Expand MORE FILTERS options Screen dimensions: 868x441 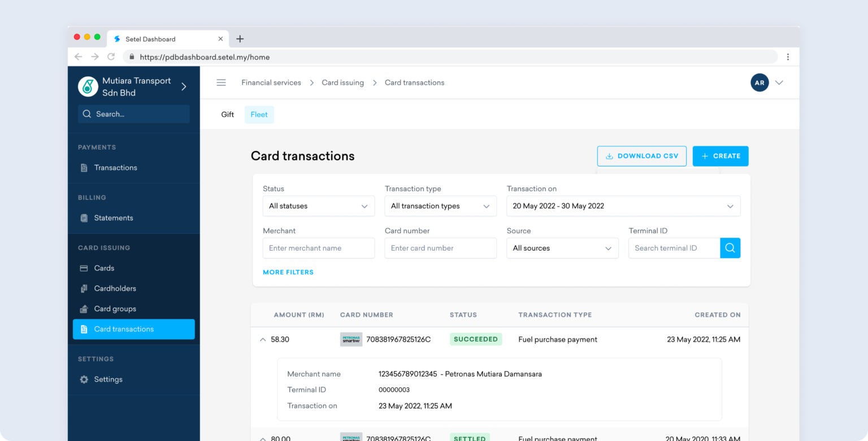tap(288, 272)
